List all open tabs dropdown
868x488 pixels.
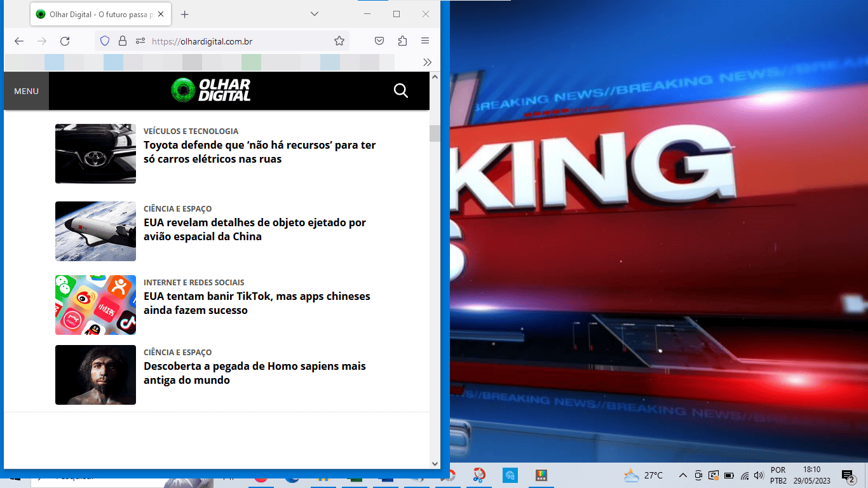(x=315, y=14)
